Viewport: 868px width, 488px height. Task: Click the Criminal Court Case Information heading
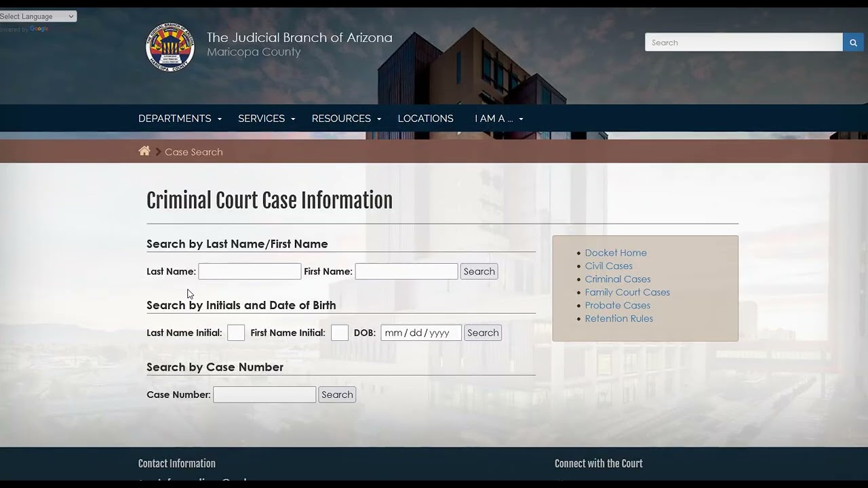pos(270,201)
